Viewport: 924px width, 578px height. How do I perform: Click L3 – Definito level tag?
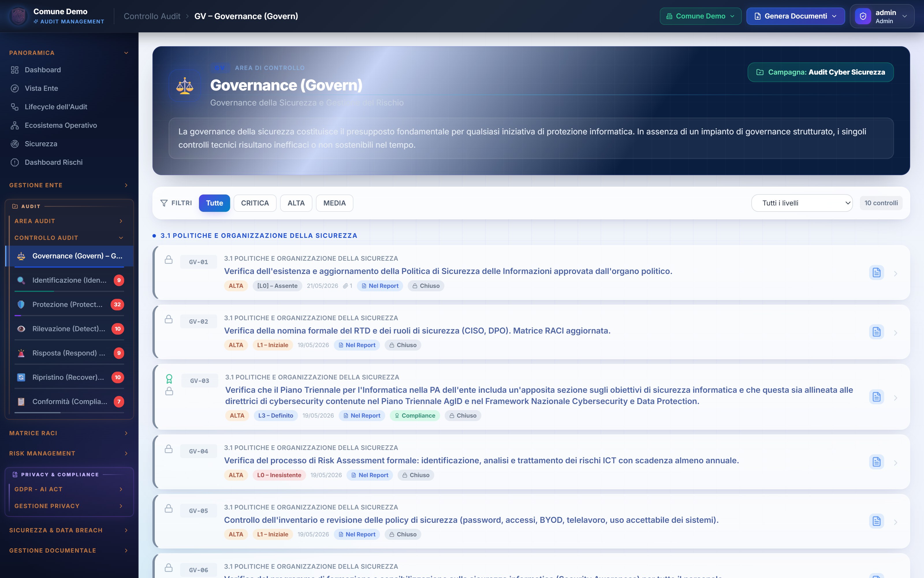click(x=275, y=416)
